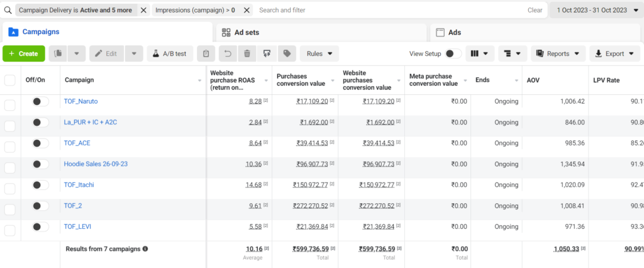644x268 pixels.
Task: Open the TOF_Naruto campaign link
Action: tap(81, 101)
